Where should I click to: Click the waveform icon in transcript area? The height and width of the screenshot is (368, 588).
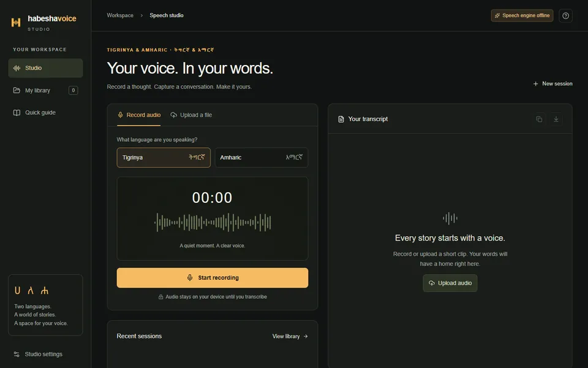point(450,218)
